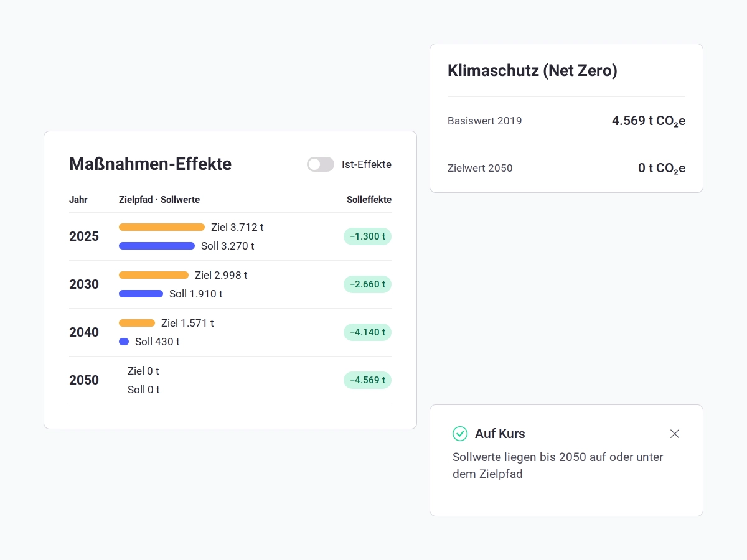This screenshot has width=747, height=560.
Task: Click the 'Ziel 0 t' value
Action: click(143, 371)
